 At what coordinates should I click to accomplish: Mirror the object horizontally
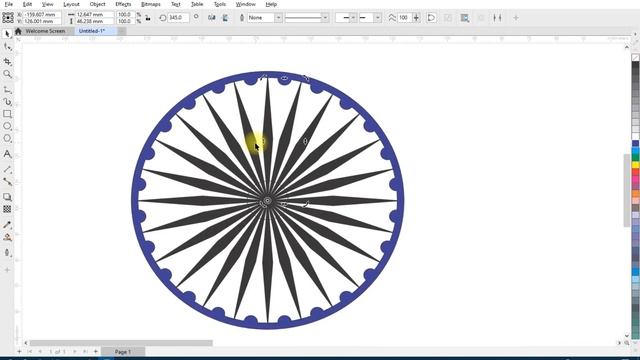211,18
